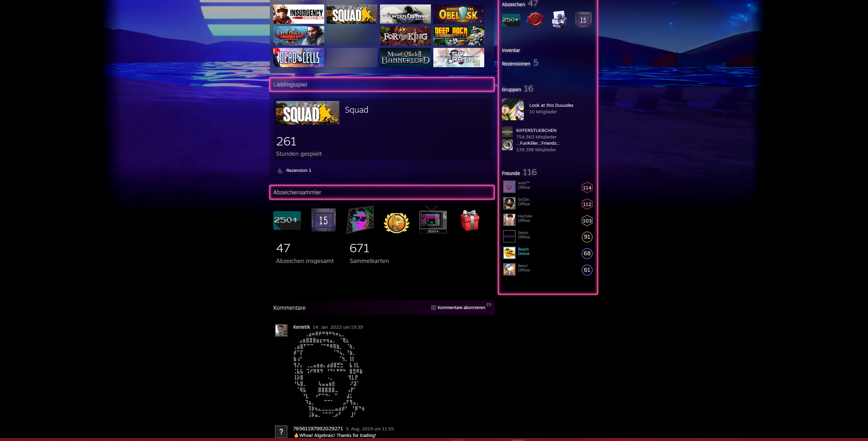Click the neon face portrait badge
This screenshot has height=441, width=868.
[x=360, y=220]
